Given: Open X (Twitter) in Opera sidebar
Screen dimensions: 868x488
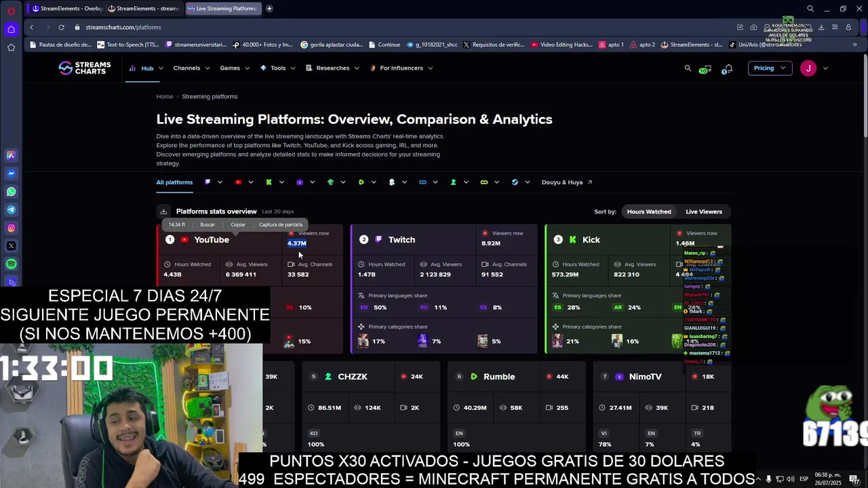Looking at the screenshot, I should pyautogui.click(x=11, y=246).
